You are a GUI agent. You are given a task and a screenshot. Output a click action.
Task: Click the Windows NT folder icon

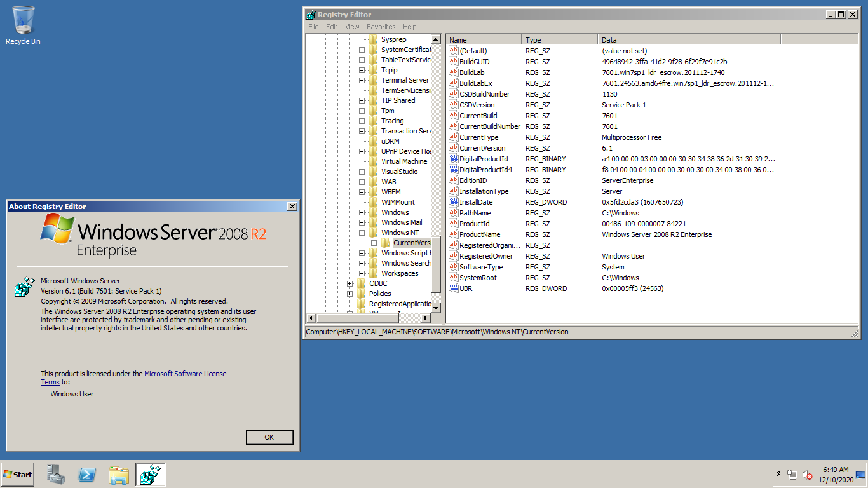tap(374, 233)
